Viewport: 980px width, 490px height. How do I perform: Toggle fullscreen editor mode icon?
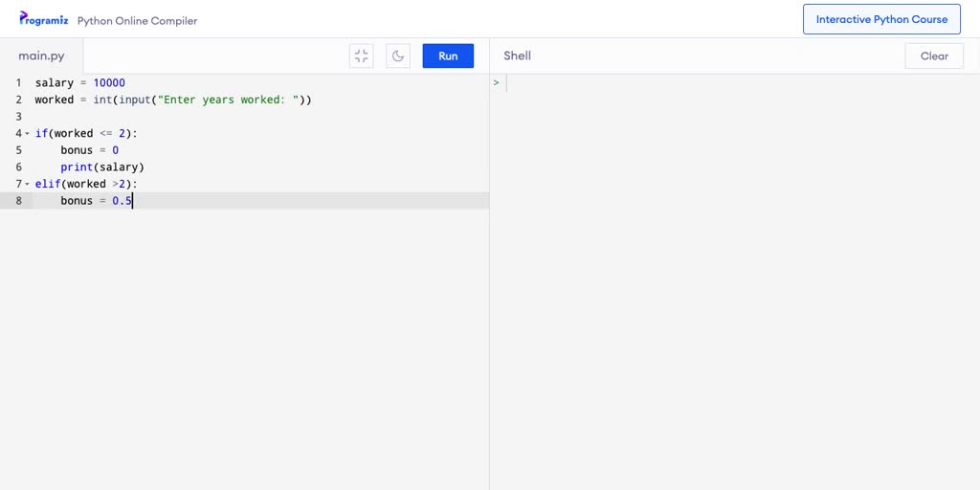point(361,56)
